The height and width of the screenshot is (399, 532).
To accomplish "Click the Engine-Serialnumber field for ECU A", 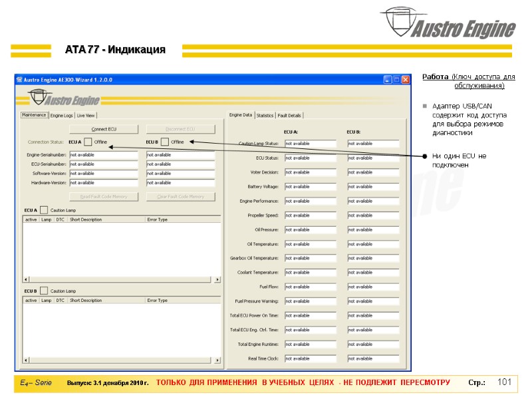I will click(105, 155).
